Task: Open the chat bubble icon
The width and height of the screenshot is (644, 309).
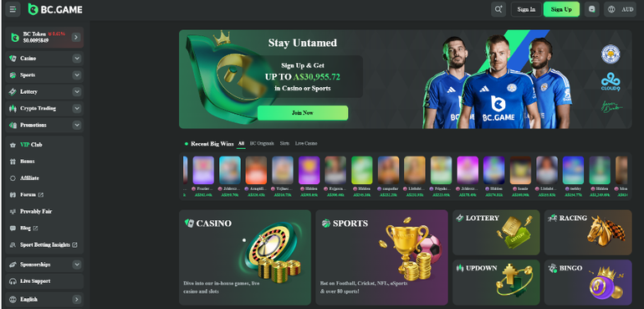Action: coord(591,9)
